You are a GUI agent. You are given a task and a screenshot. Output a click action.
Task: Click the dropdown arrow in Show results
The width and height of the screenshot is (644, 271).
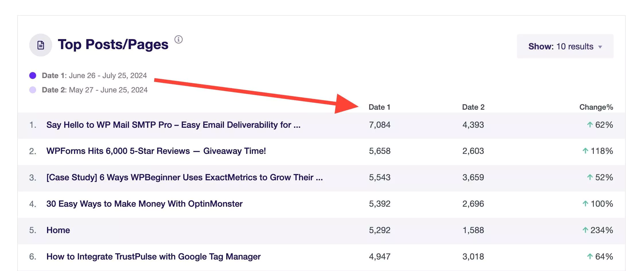click(600, 47)
